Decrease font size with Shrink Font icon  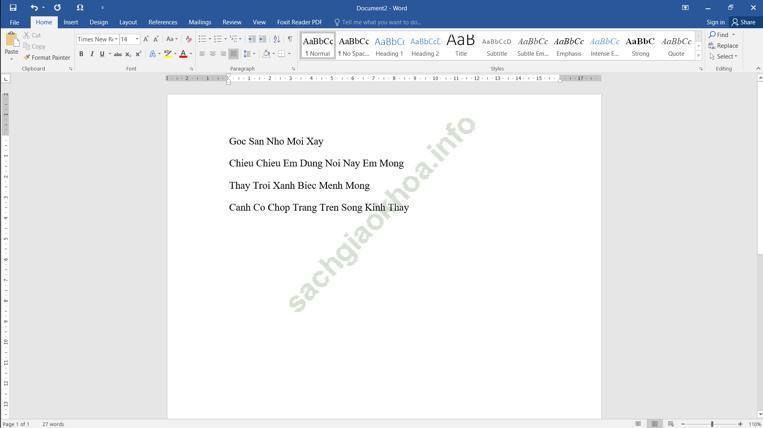coord(156,39)
